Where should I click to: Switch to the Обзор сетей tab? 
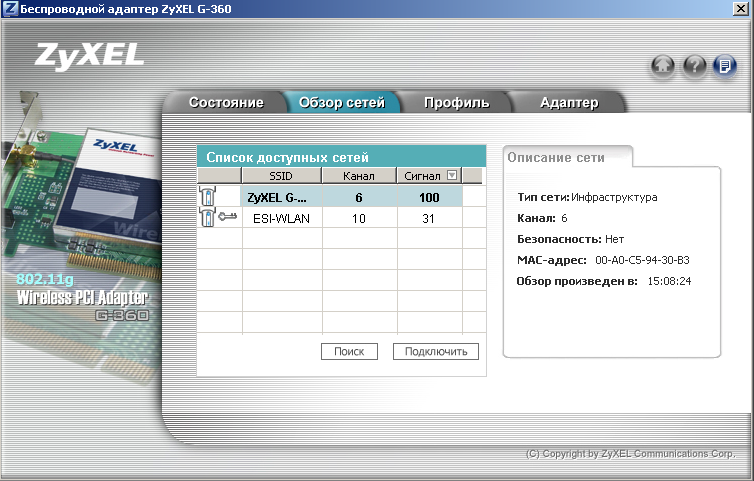point(342,102)
